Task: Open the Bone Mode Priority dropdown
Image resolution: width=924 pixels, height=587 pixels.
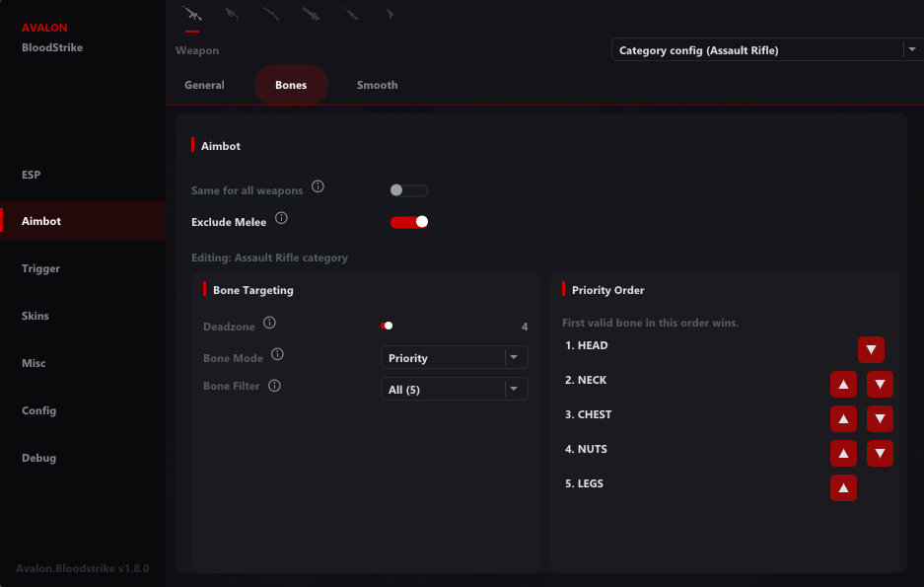Action: click(x=455, y=358)
